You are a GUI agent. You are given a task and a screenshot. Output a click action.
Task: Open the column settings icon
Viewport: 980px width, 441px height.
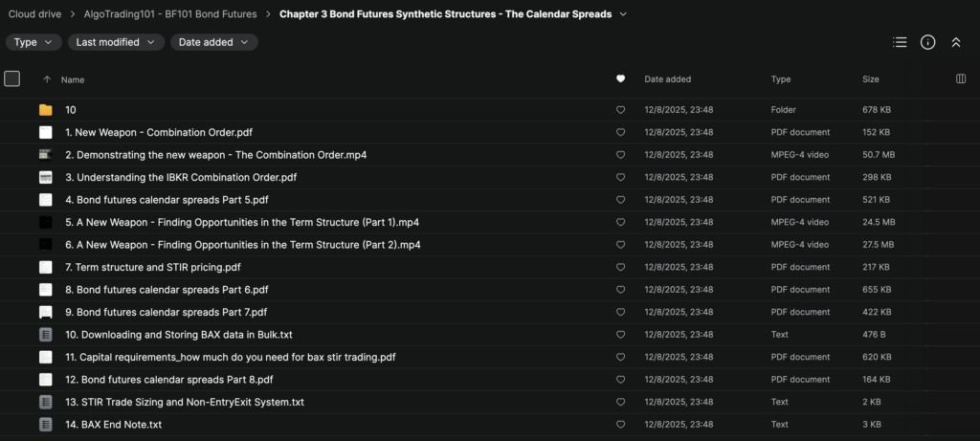[x=961, y=79]
